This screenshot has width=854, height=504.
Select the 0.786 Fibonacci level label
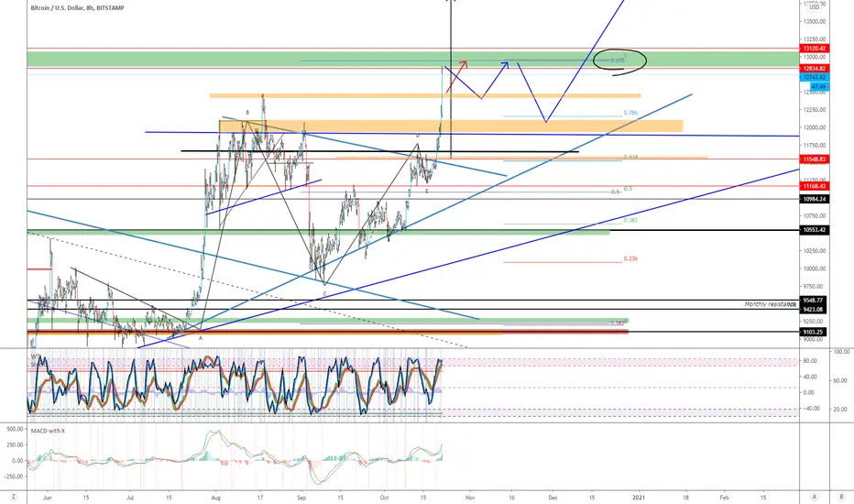click(x=630, y=113)
